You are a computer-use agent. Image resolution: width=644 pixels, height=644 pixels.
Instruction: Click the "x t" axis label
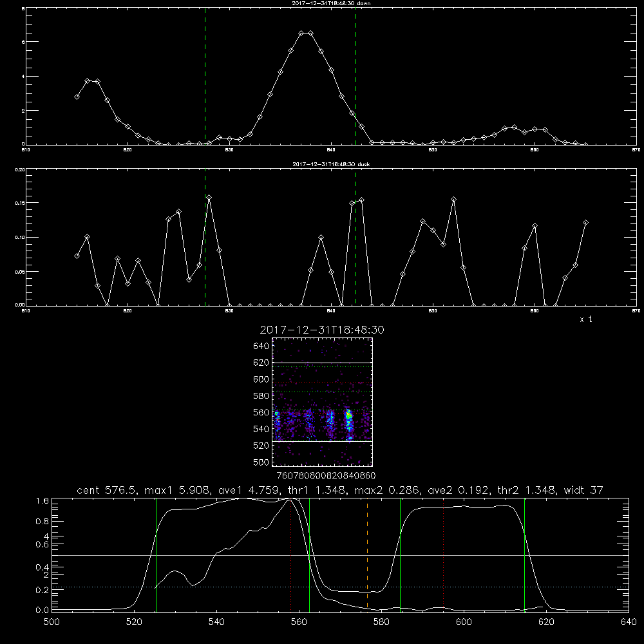585,319
